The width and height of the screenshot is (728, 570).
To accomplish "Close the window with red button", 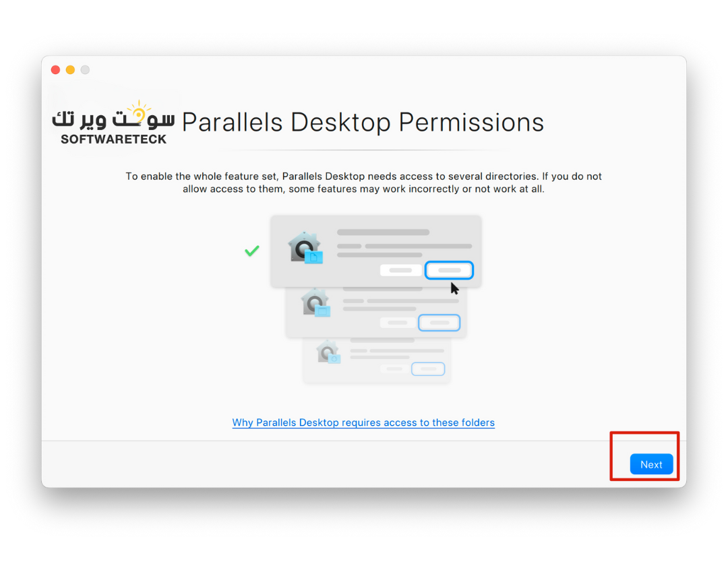I will pos(55,70).
